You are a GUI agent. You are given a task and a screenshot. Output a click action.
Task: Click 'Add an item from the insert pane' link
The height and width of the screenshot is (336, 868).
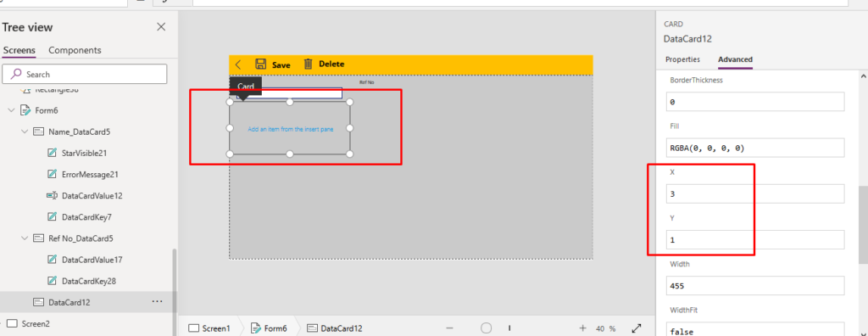pyautogui.click(x=291, y=129)
